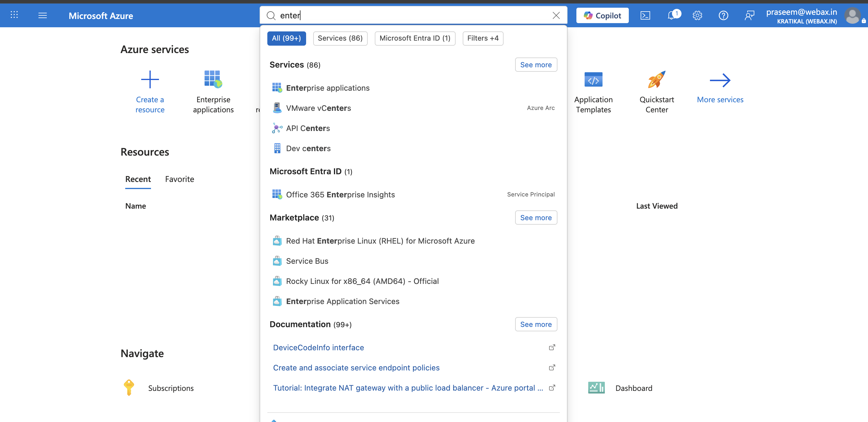Open the help question mark icon

pos(723,15)
